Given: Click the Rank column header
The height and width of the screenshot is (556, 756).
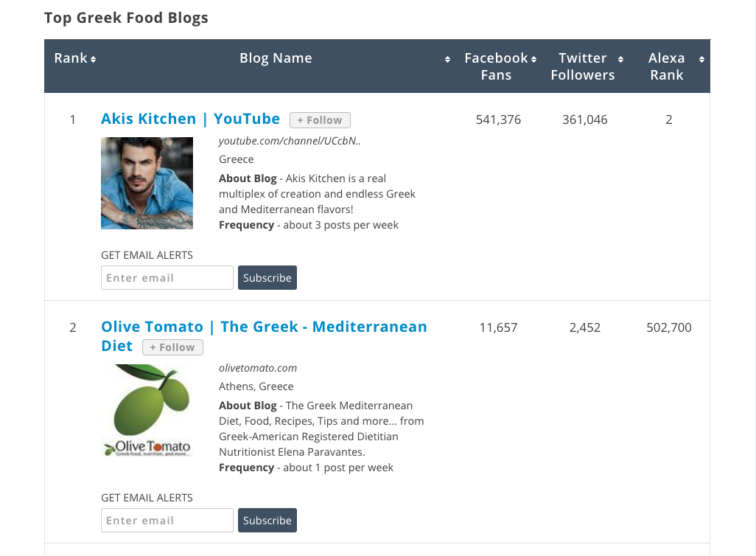Looking at the screenshot, I should click(71, 59).
